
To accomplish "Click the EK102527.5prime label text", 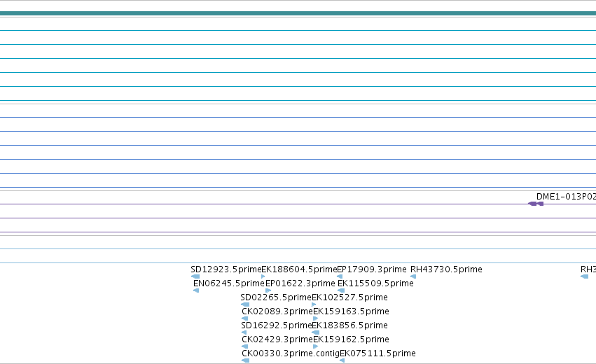I will pos(349,297).
